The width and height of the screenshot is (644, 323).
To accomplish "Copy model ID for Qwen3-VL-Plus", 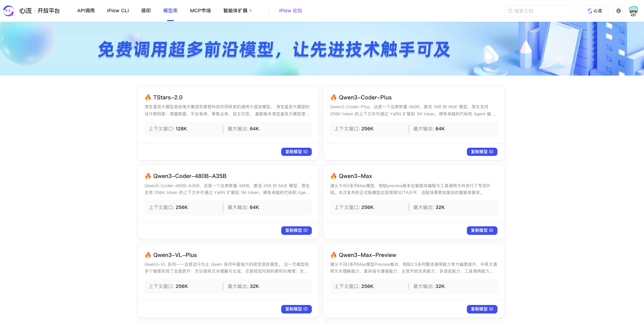I will [x=296, y=309].
